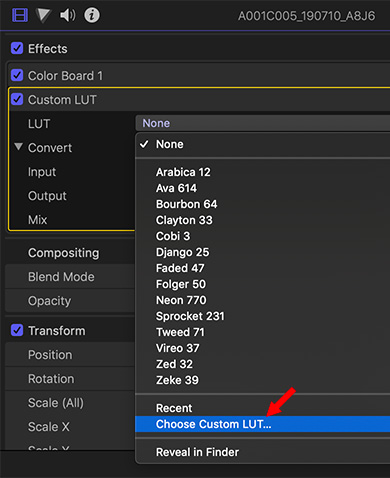The width and height of the screenshot is (390, 478).
Task: Select the Django 25 LUT entry
Action: [263, 252]
